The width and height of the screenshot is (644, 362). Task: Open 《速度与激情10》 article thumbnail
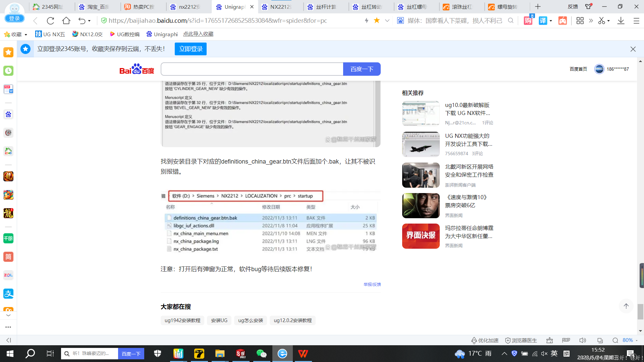coord(421,205)
